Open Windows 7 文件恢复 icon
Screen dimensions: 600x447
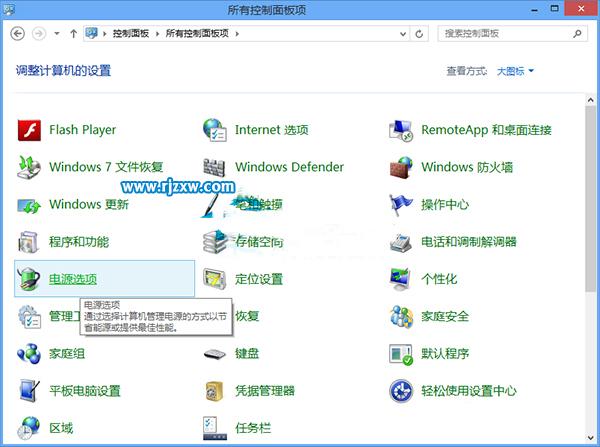(x=29, y=167)
